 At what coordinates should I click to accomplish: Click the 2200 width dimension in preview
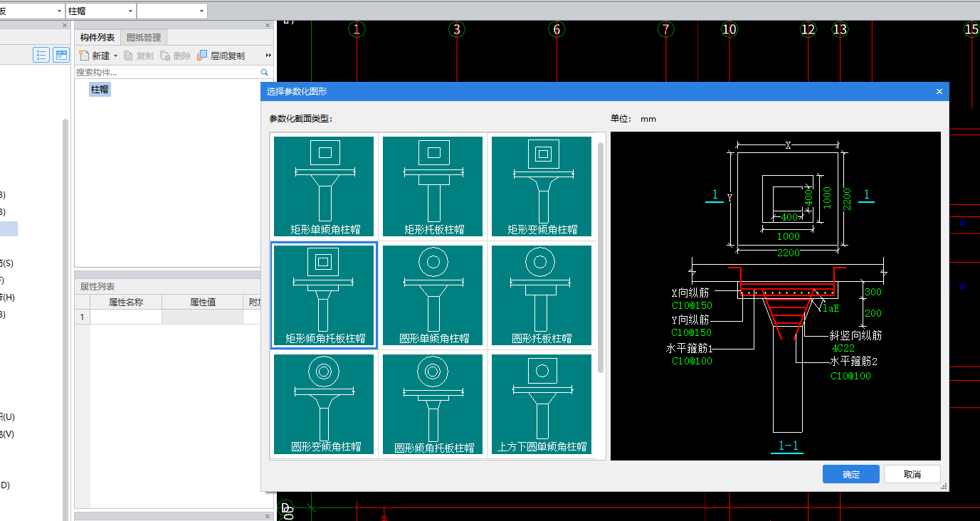788,253
